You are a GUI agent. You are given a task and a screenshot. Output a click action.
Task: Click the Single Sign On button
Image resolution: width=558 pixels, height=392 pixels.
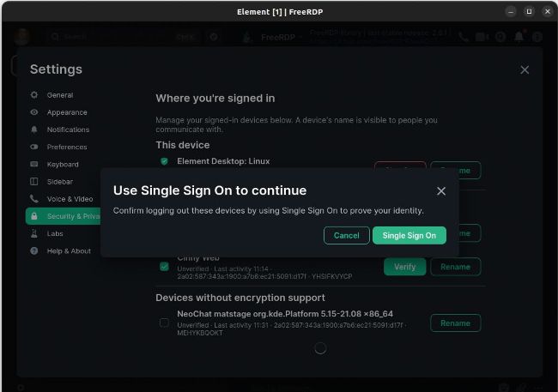pos(409,235)
